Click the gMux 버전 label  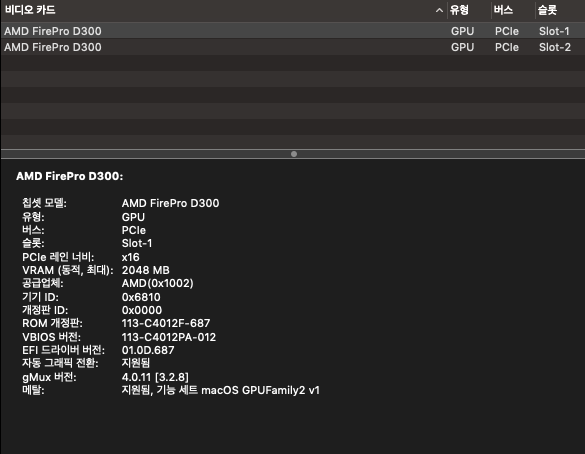pyautogui.click(x=49, y=377)
